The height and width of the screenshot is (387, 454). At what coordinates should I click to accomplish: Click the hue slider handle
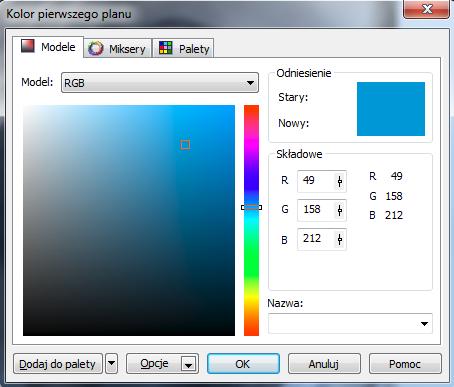pyautogui.click(x=251, y=207)
